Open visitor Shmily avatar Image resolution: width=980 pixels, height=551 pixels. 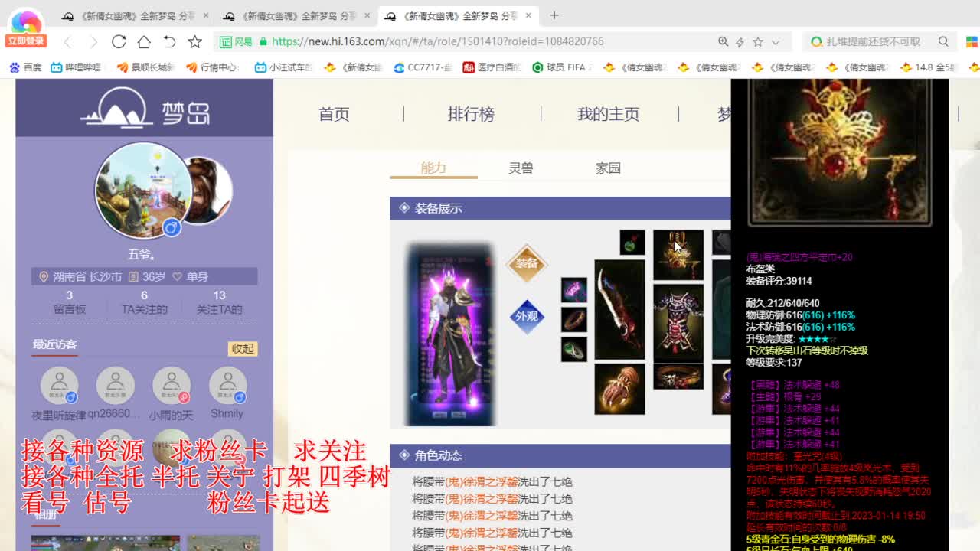pos(227,386)
